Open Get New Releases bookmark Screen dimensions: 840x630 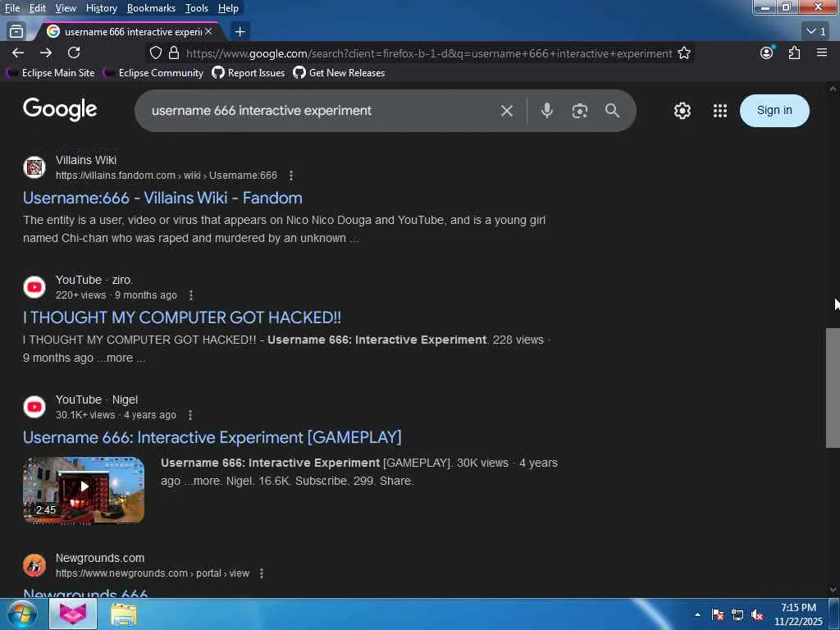pyautogui.click(x=339, y=73)
